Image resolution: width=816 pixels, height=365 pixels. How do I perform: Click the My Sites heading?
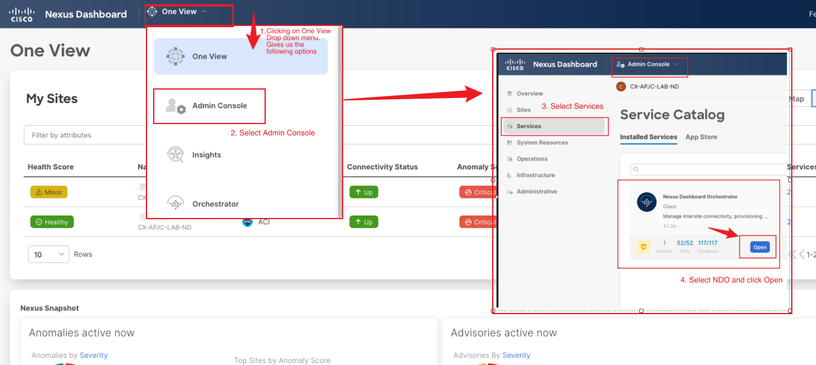point(52,98)
